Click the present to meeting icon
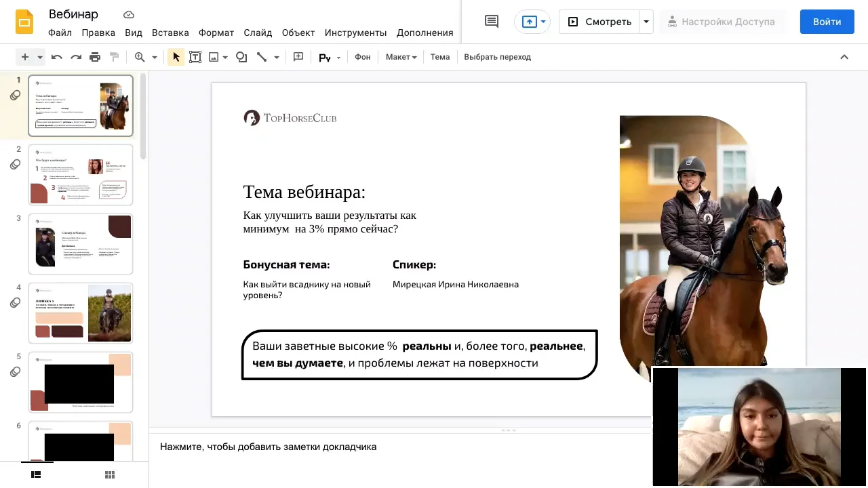The height and width of the screenshot is (488, 868). (x=529, y=22)
